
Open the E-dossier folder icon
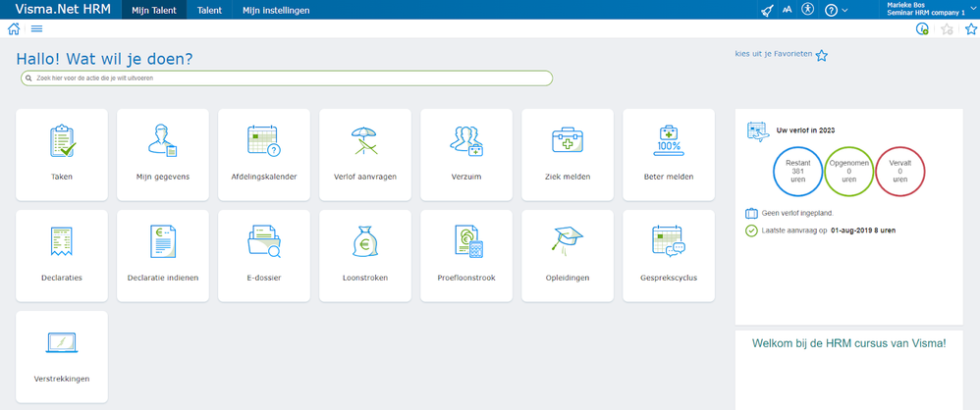tap(264, 241)
